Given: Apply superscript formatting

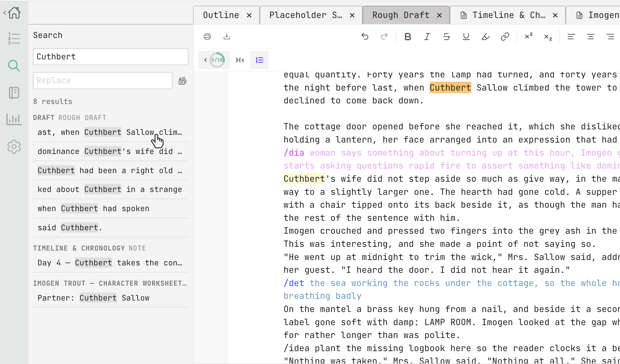Looking at the screenshot, I should (528, 36).
